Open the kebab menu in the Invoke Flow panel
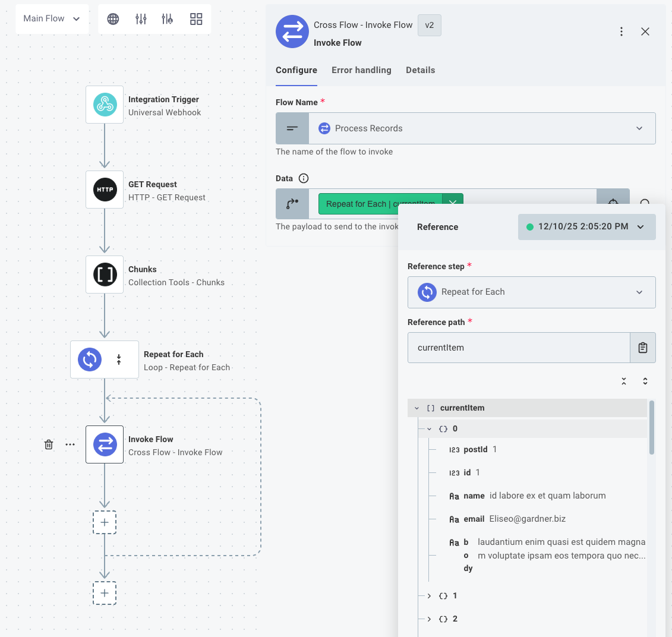The image size is (672, 637). click(x=621, y=31)
